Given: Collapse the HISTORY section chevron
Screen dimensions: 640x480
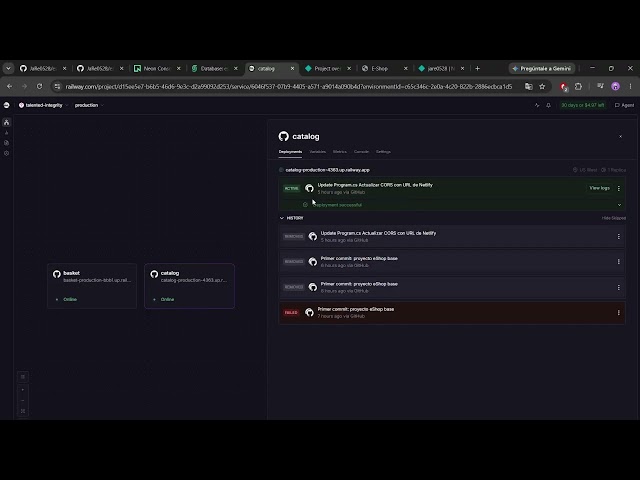Looking at the screenshot, I should tap(282, 218).
